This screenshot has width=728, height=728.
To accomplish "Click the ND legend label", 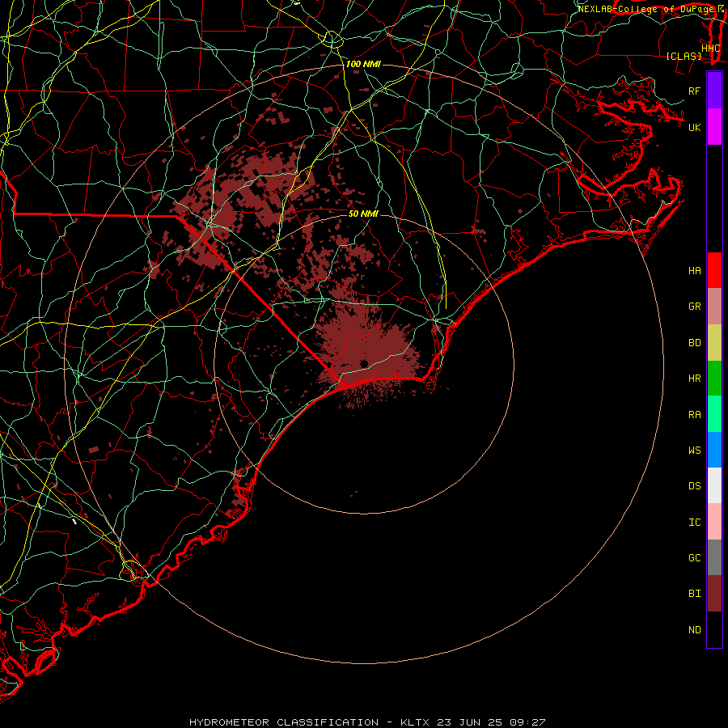I will click(x=694, y=630).
